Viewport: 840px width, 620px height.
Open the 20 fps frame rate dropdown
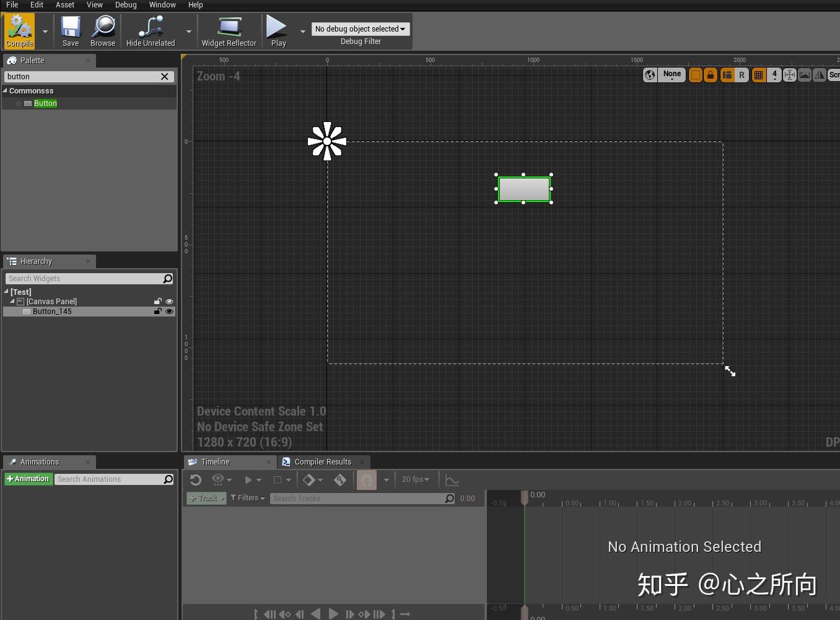tap(416, 479)
